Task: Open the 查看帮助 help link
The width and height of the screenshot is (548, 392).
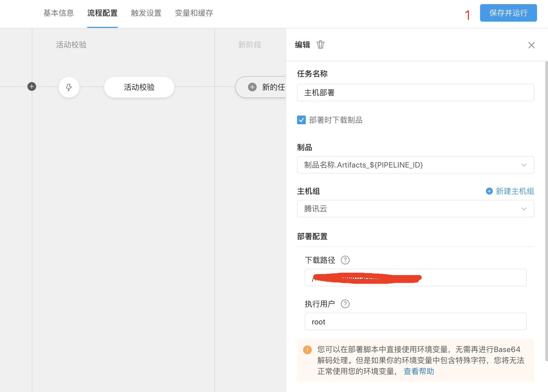Action: click(x=419, y=371)
